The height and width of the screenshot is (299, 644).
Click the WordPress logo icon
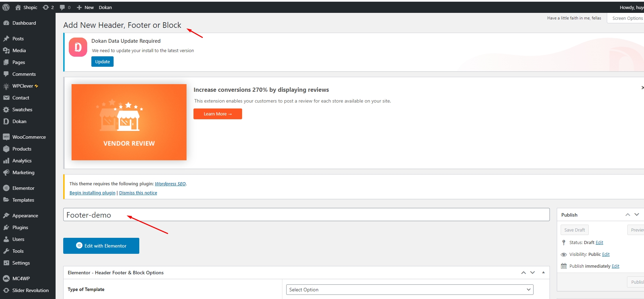pyautogui.click(x=6, y=7)
